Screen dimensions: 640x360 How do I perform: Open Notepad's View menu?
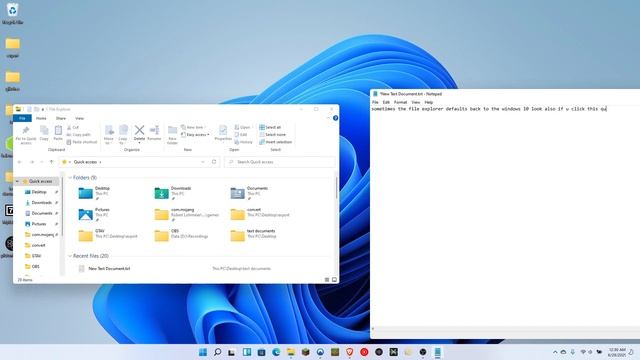pyautogui.click(x=416, y=102)
